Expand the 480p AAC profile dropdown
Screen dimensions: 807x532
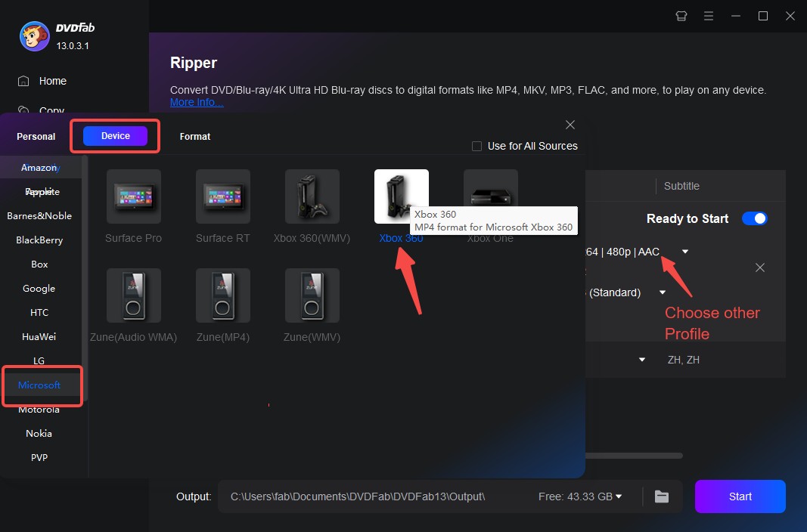tap(685, 252)
